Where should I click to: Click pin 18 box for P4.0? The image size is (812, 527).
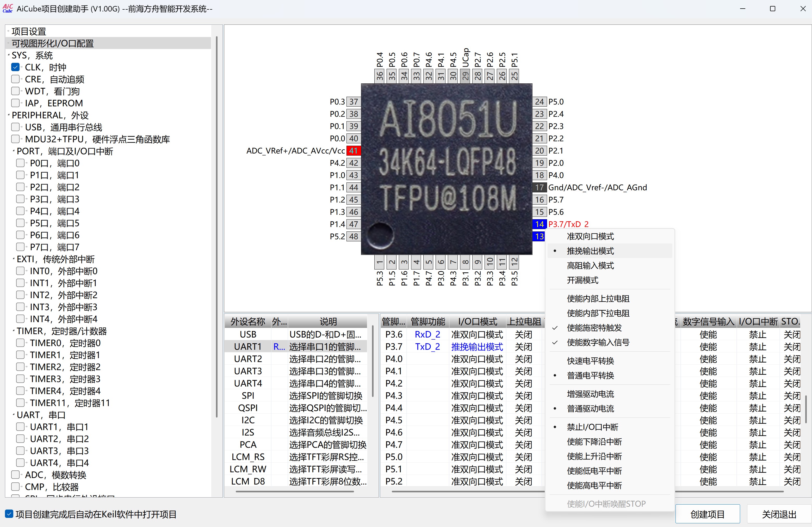tap(540, 175)
